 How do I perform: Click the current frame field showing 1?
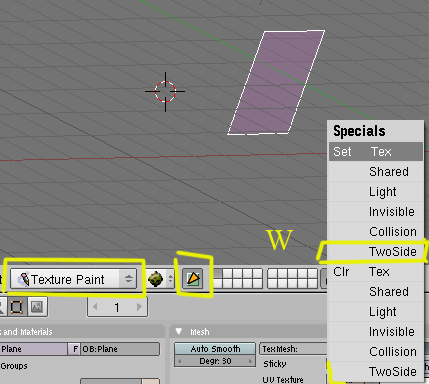pyautogui.click(x=117, y=307)
